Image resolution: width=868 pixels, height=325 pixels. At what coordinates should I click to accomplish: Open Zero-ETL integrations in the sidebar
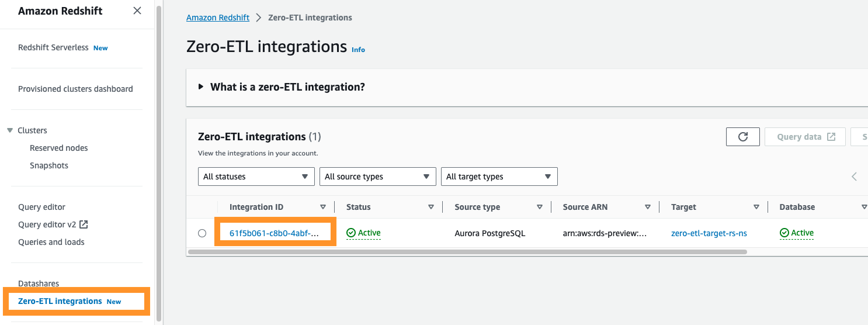[60, 301]
